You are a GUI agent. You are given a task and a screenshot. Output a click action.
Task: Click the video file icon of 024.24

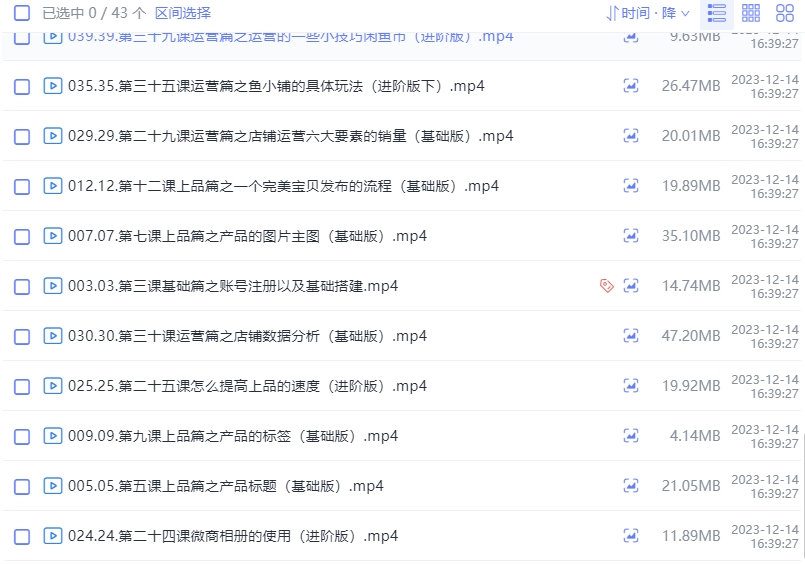click(52, 536)
